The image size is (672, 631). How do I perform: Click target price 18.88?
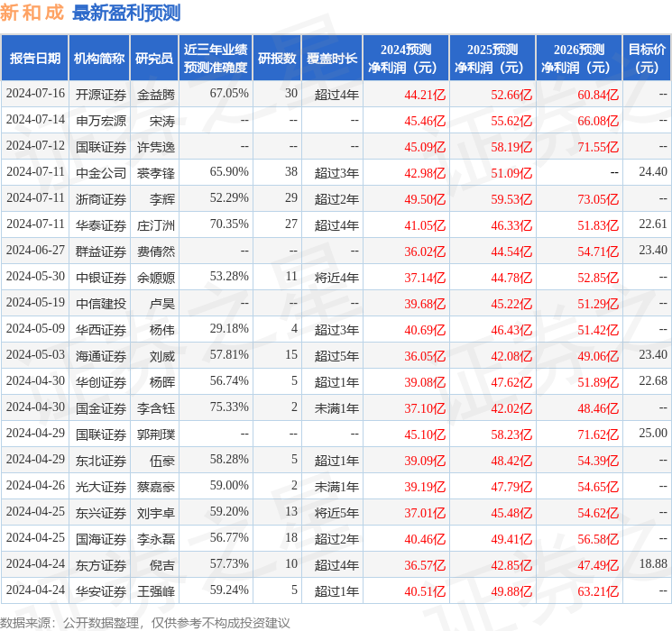(x=653, y=563)
